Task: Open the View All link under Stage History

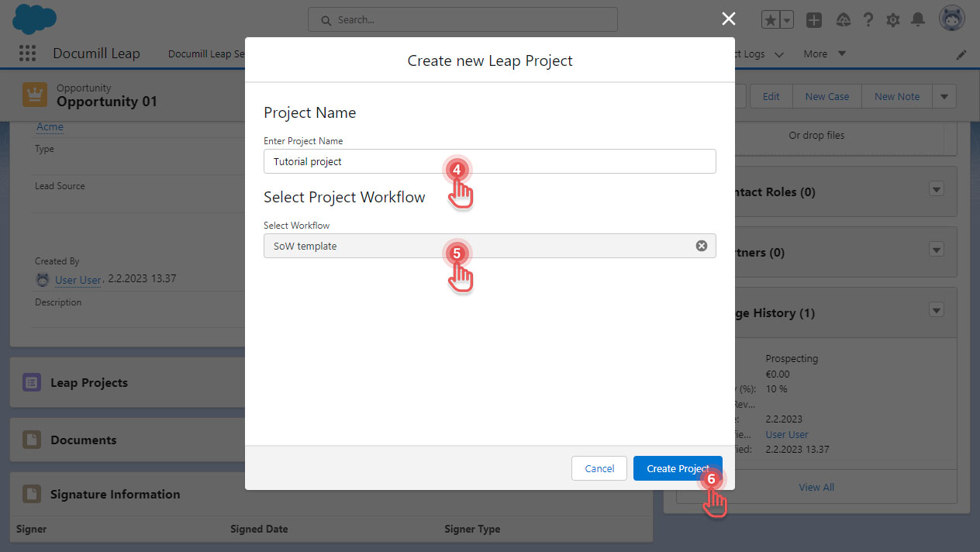Action: (816, 487)
